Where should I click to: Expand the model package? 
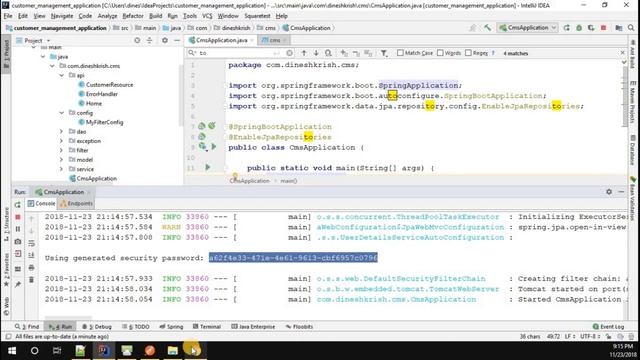[62, 160]
